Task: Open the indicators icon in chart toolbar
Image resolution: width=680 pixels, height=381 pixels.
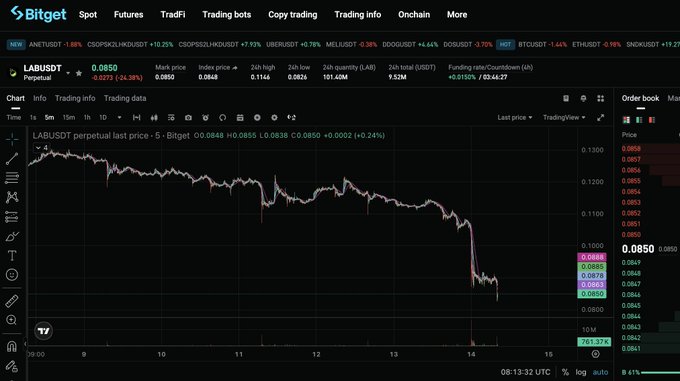Action: [171, 117]
